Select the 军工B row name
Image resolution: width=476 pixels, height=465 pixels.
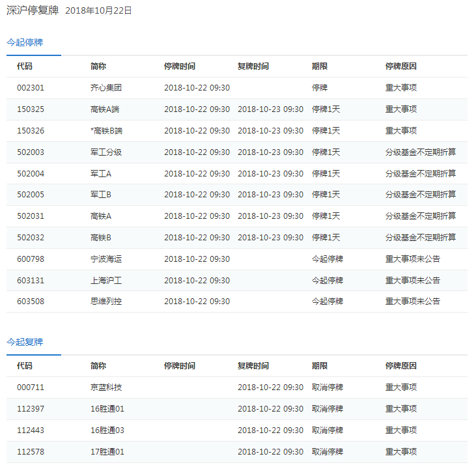click(101, 195)
